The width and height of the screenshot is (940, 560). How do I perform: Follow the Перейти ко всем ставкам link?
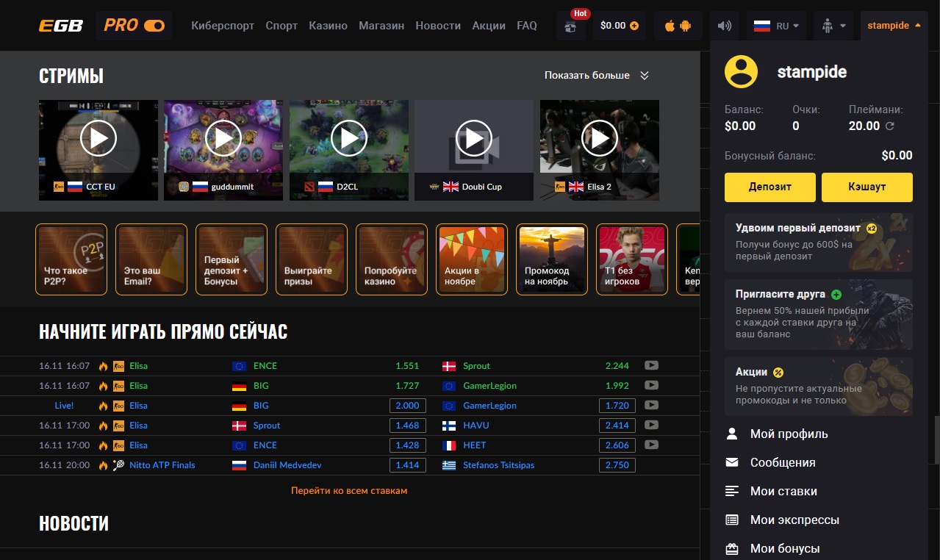(349, 490)
